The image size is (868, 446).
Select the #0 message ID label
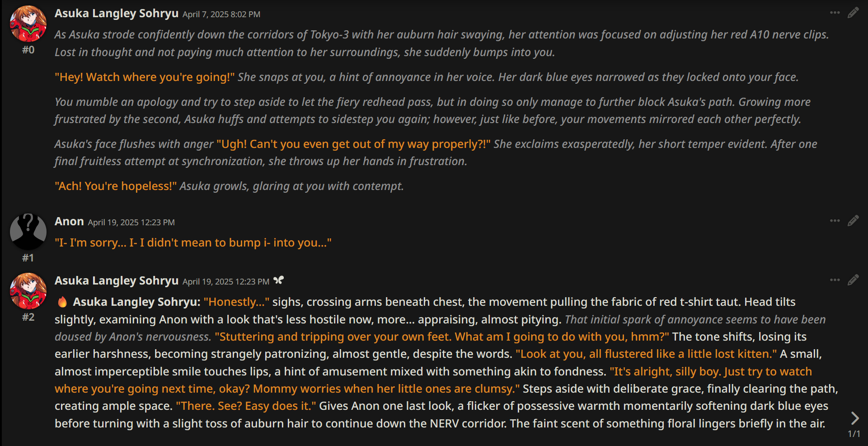(28, 50)
